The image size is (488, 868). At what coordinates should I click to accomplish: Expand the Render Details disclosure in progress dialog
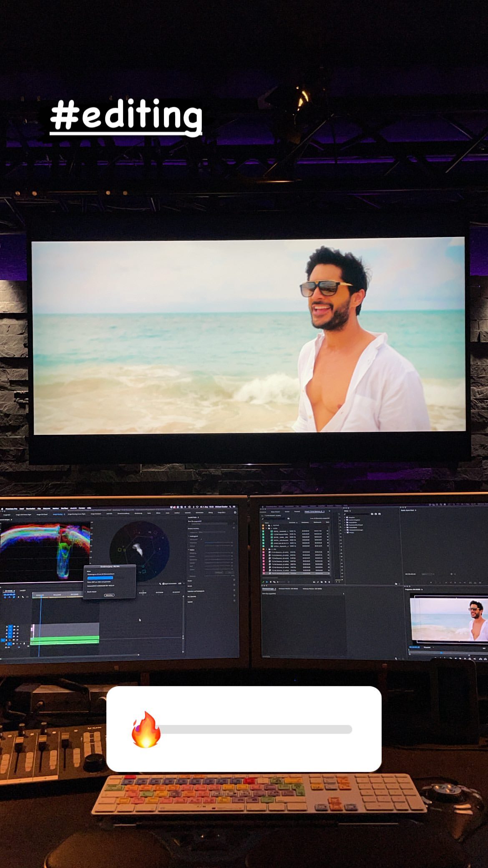86,591
